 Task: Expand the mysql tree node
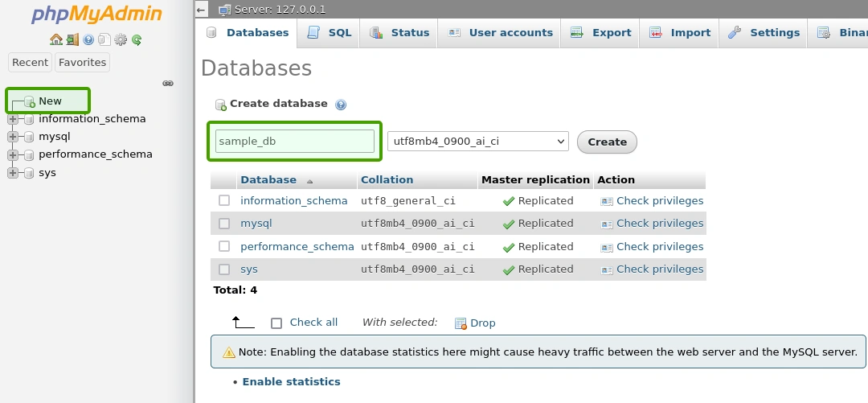13,137
